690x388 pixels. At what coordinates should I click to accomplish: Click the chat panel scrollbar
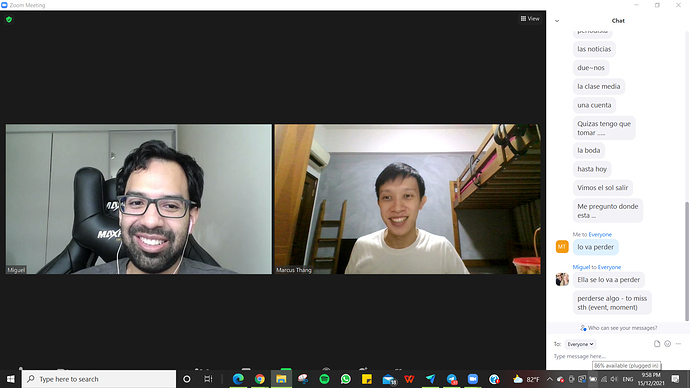(x=687, y=261)
